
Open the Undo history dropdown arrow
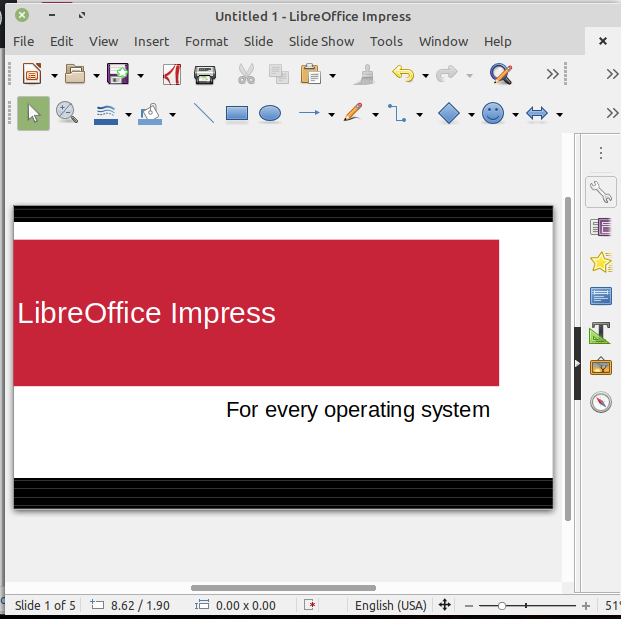tap(425, 75)
